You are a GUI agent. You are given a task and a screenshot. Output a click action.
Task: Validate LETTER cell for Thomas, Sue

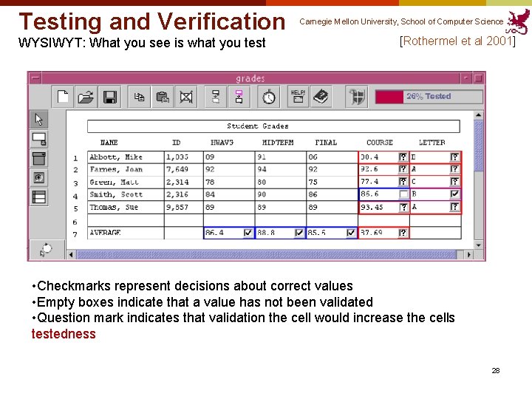454,207
